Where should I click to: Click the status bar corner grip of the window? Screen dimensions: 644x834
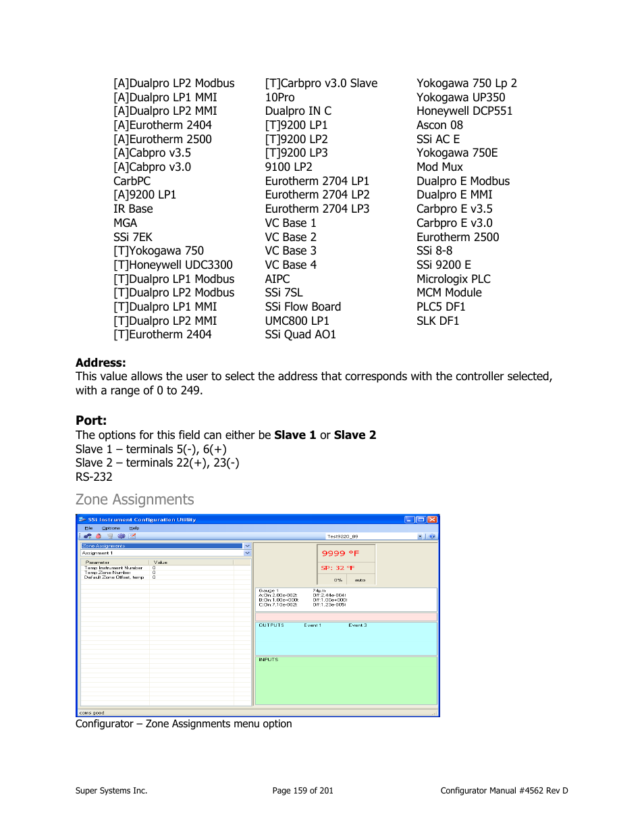tap(435, 712)
